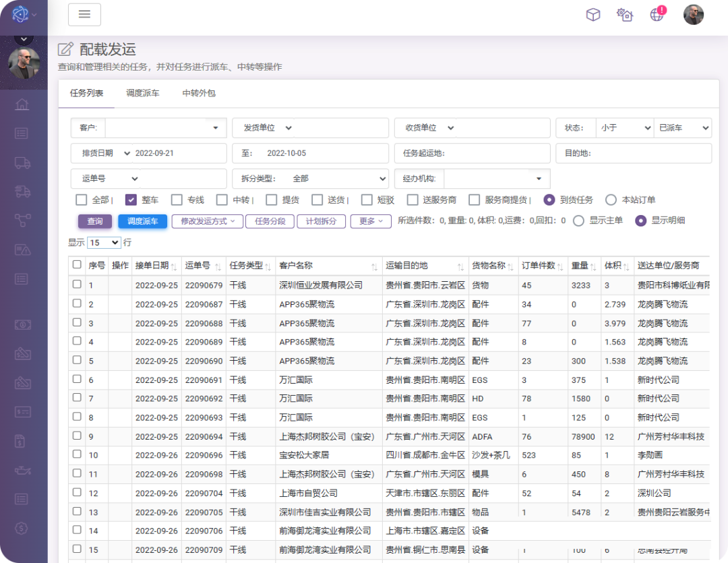728x563 pixels.
Task: Open the workflow nodes icon in sidebar
Action: pos(22,220)
